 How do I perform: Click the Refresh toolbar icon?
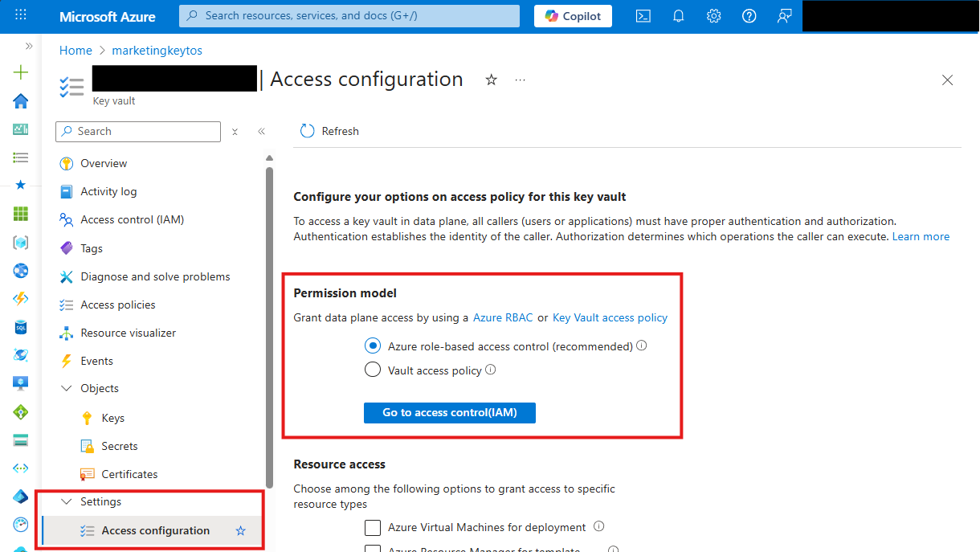pos(307,131)
